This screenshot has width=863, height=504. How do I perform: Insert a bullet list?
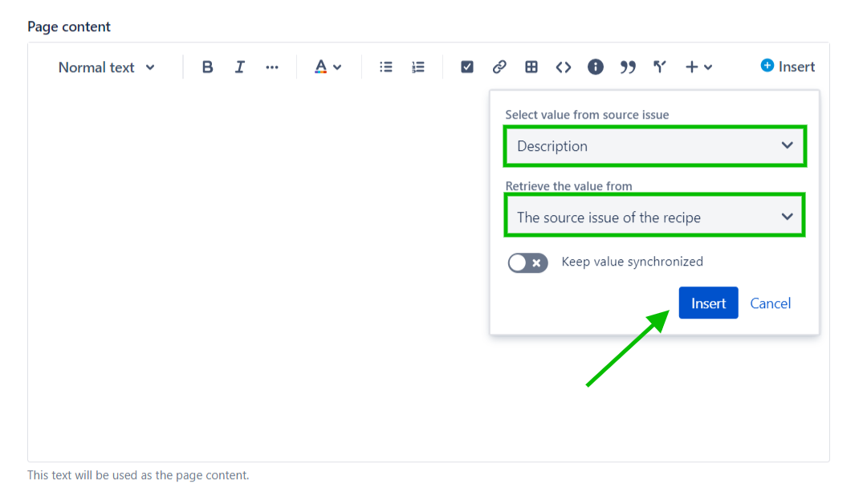click(x=386, y=67)
